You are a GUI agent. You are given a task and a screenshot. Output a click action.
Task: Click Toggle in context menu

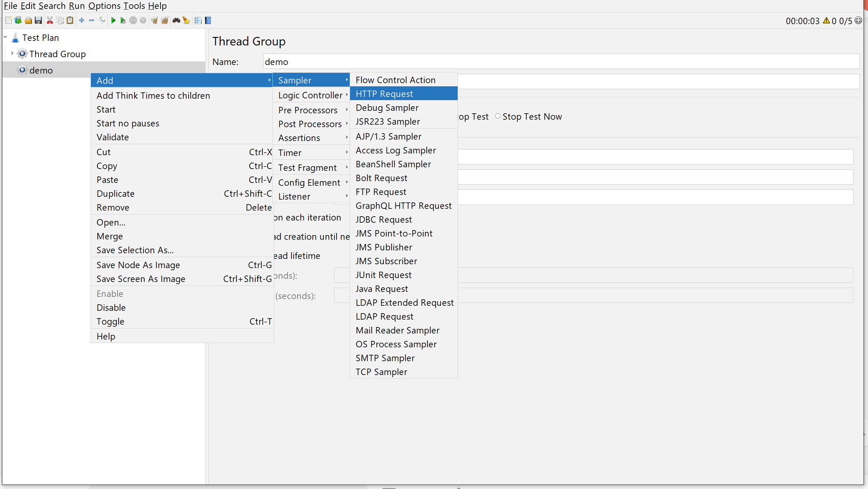182,321
